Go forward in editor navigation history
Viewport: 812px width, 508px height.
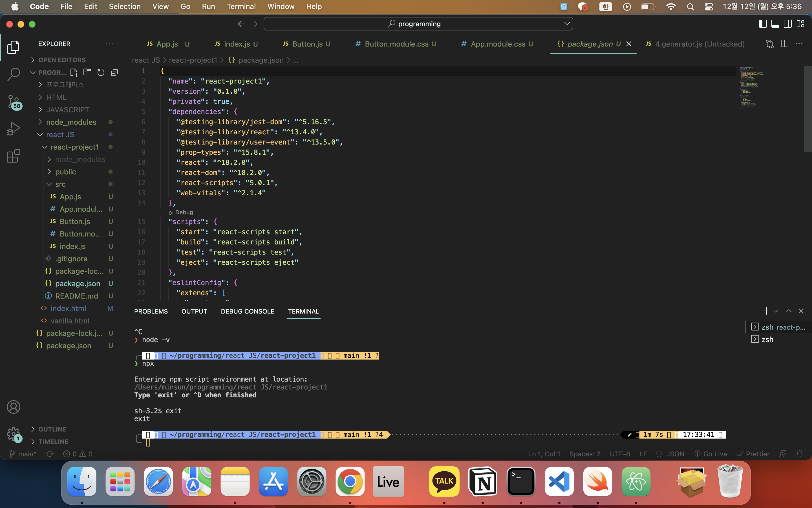pyautogui.click(x=254, y=24)
